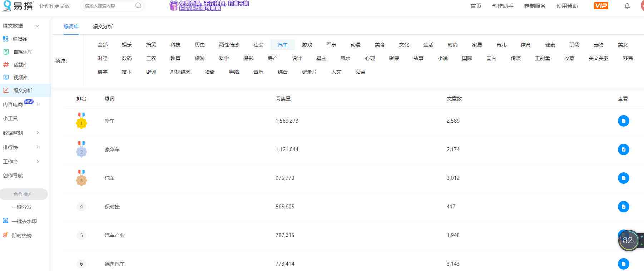This screenshot has height=271, width=644.
Task: Click the 一键去水印 icon
Action: coord(5,221)
